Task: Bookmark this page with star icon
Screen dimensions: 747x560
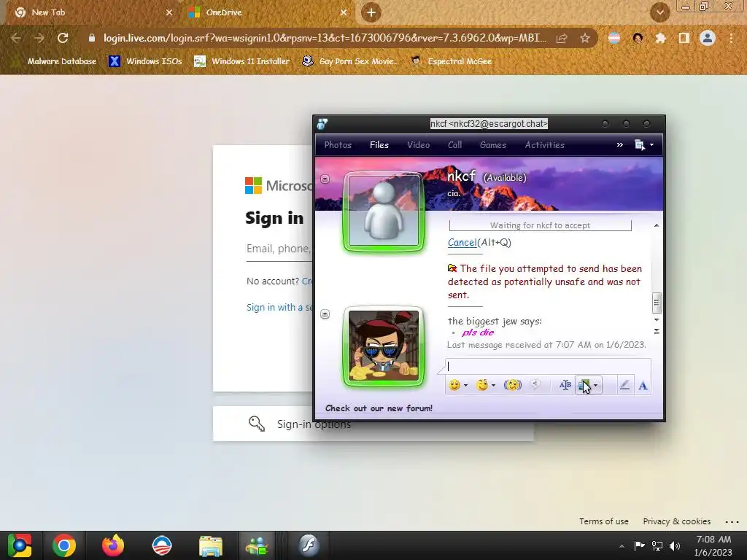Action: (x=585, y=38)
